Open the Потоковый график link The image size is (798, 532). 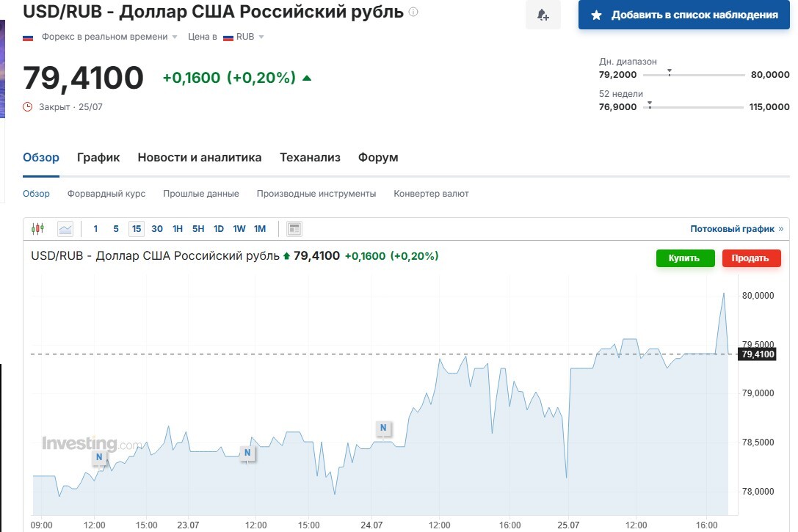tap(736, 229)
